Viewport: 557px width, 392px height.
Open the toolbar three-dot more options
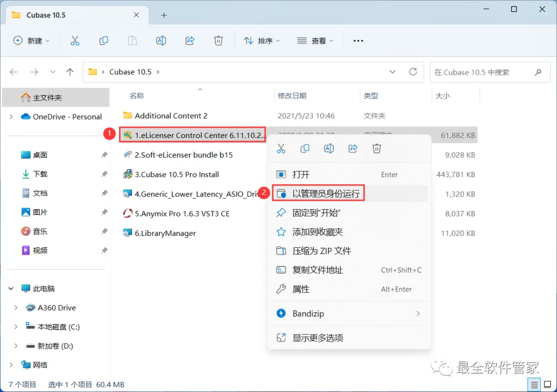click(x=358, y=41)
